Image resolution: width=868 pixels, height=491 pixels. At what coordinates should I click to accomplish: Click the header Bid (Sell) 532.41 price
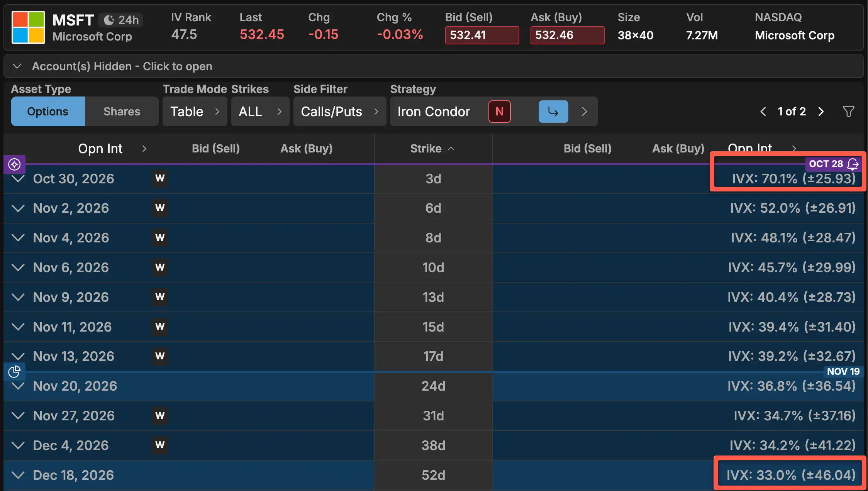pyautogui.click(x=482, y=35)
